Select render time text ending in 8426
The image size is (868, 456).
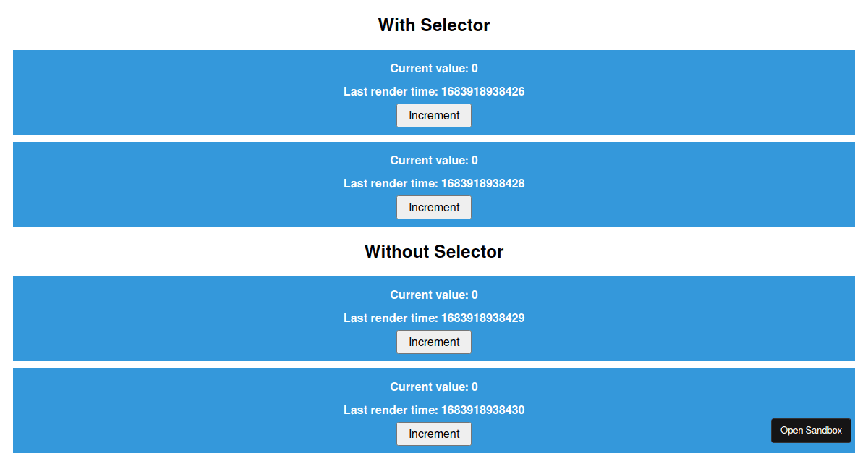click(x=434, y=92)
